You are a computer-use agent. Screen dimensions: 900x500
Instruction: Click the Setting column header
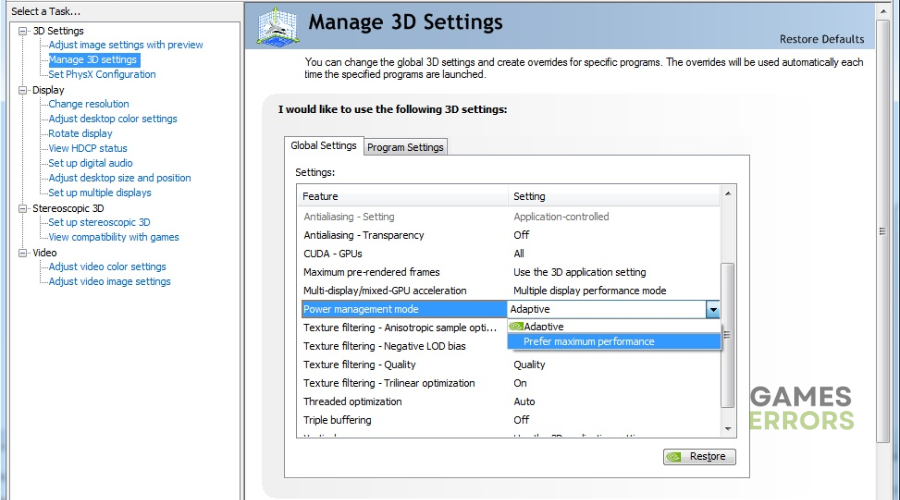pyautogui.click(x=614, y=196)
